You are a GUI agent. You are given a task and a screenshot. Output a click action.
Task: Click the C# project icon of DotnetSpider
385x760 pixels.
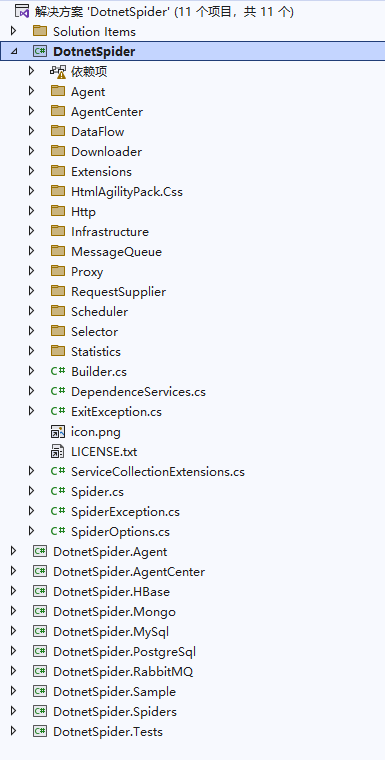tap(40, 51)
